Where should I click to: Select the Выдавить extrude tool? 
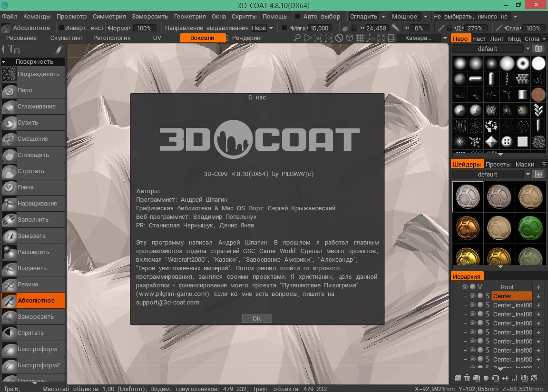[x=33, y=268]
